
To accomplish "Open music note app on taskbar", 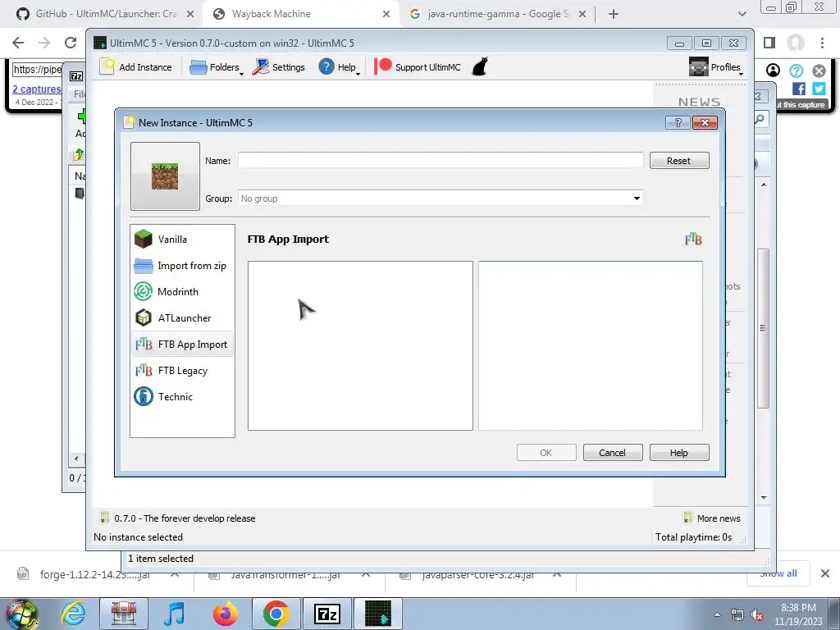I will pyautogui.click(x=174, y=614).
